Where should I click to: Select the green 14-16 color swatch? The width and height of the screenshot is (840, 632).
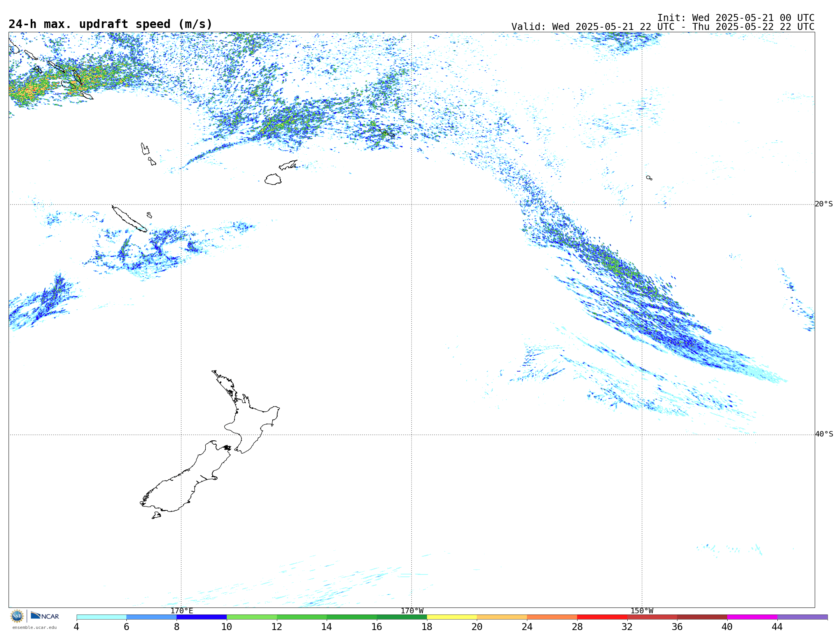pyautogui.click(x=352, y=617)
